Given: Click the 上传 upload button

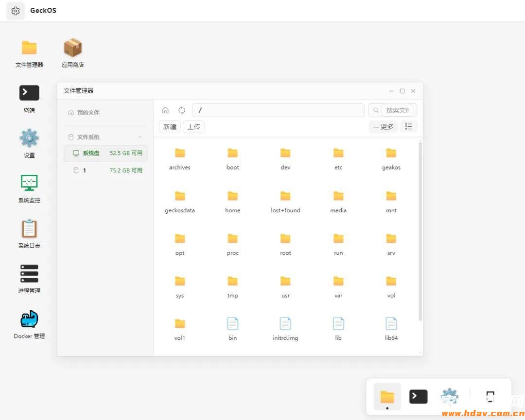Looking at the screenshot, I should [194, 127].
